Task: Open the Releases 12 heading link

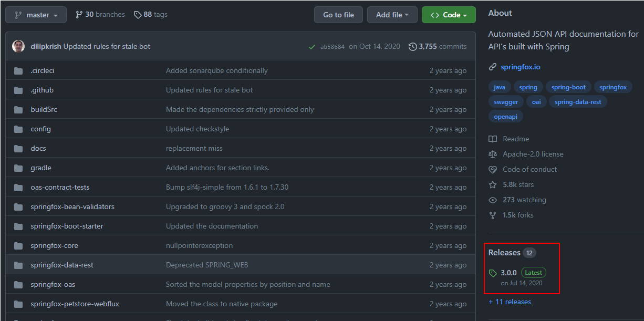Action: (x=512, y=253)
